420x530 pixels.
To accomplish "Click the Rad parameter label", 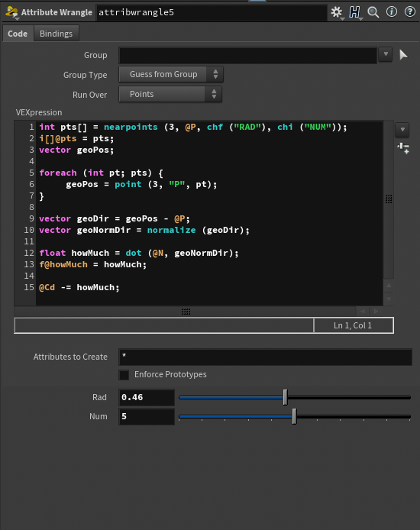I will (x=99, y=397).
